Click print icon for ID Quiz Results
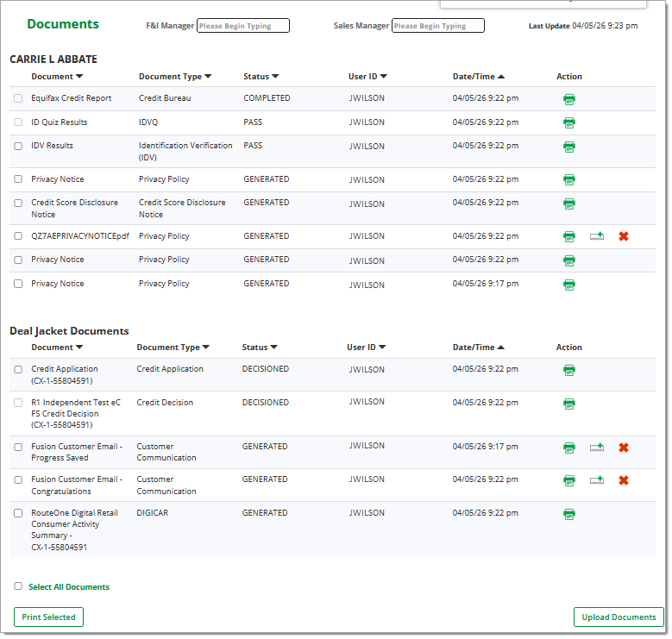The width and height of the screenshot is (672, 639). point(568,123)
